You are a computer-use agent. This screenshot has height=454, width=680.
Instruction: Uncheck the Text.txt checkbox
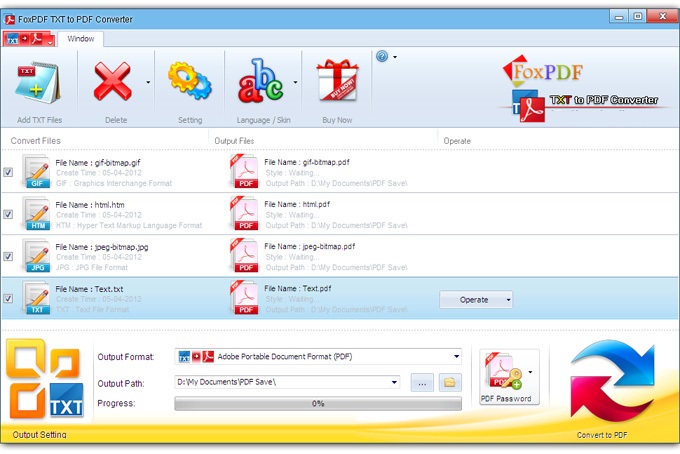click(x=8, y=298)
